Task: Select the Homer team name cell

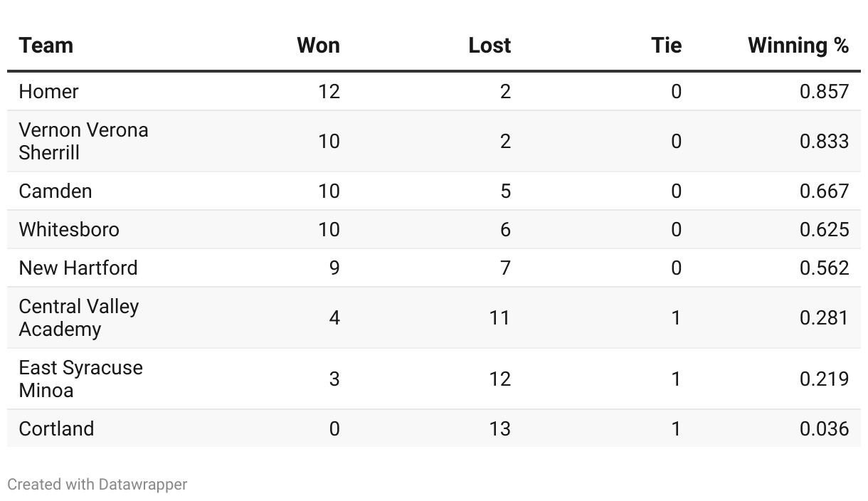Action: click(x=48, y=91)
